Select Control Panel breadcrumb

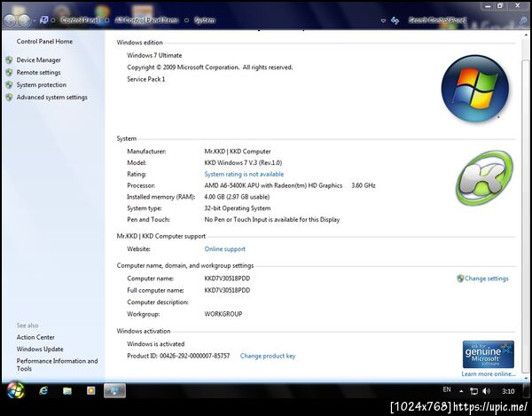click(80, 20)
